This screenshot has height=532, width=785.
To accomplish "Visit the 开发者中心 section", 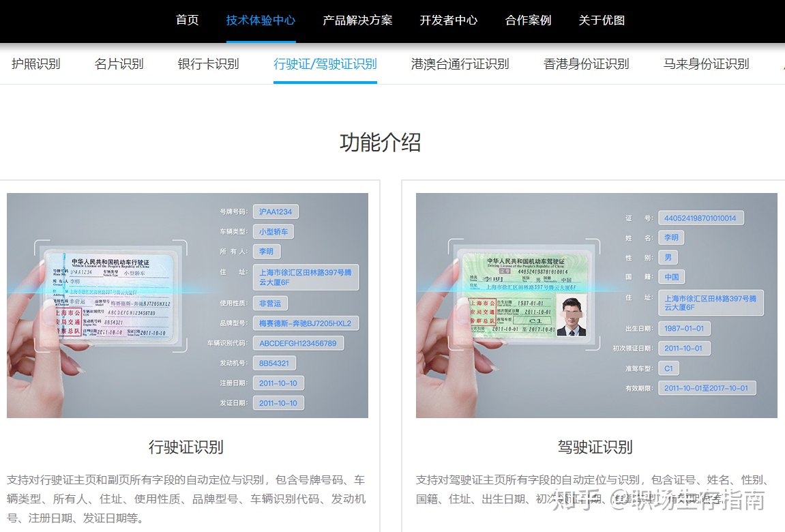I will pos(449,20).
